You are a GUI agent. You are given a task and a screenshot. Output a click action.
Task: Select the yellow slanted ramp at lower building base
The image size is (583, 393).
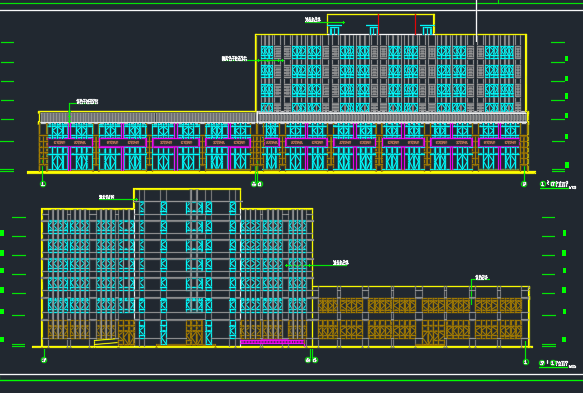tap(106, 342)
